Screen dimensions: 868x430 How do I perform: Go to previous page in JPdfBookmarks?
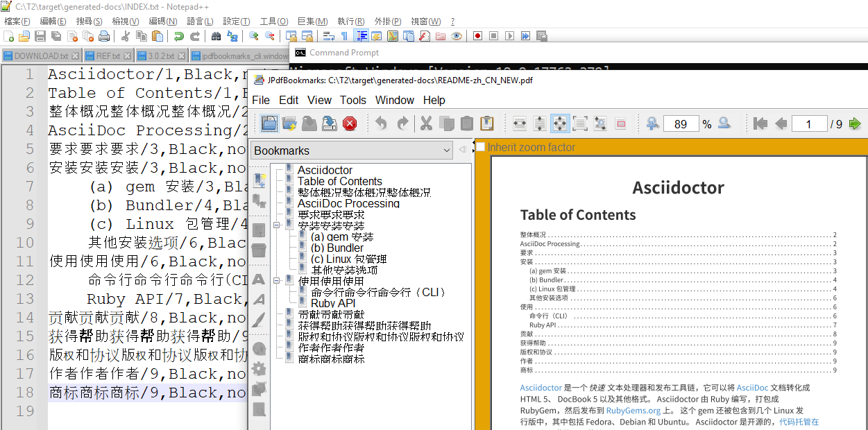coord(781,123)
